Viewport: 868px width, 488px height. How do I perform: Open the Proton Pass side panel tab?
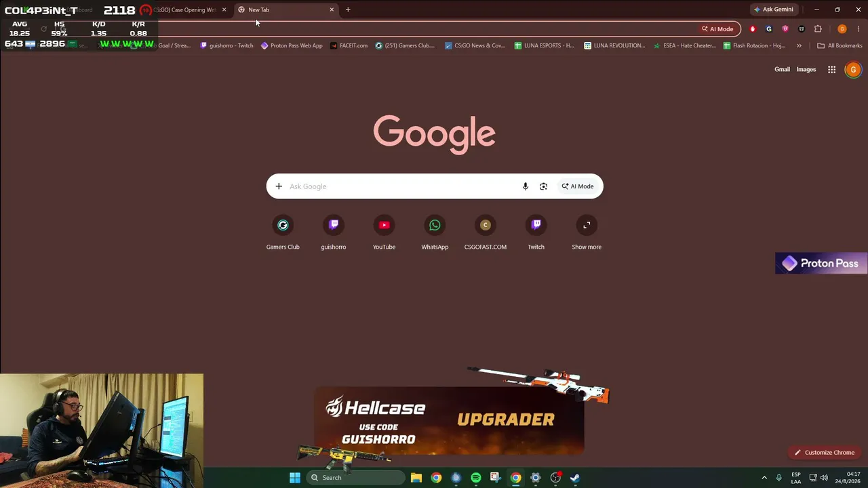821,264
